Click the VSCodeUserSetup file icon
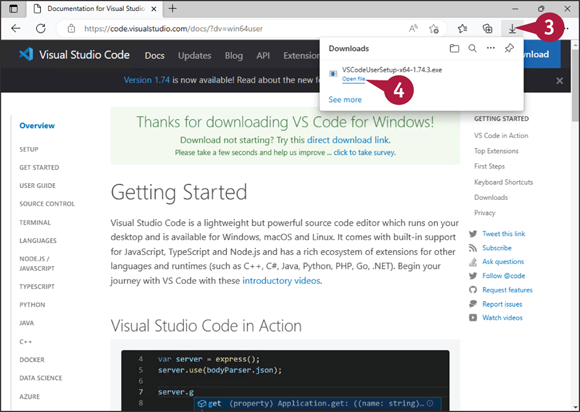 [x=333, y=74]
